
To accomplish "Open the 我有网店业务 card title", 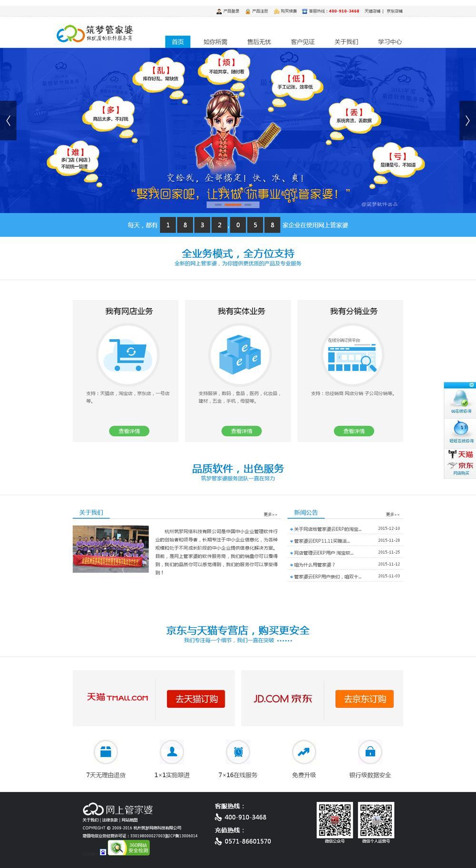I will pos(129,311).
